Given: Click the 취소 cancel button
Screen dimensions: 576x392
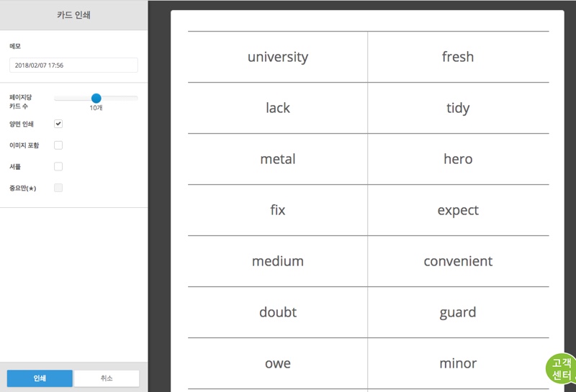Looking at the screenshot, I should (107, 378).
